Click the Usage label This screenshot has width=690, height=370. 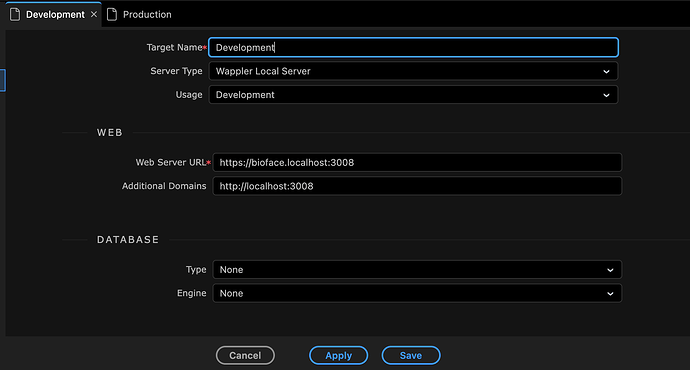click(189, 95)
